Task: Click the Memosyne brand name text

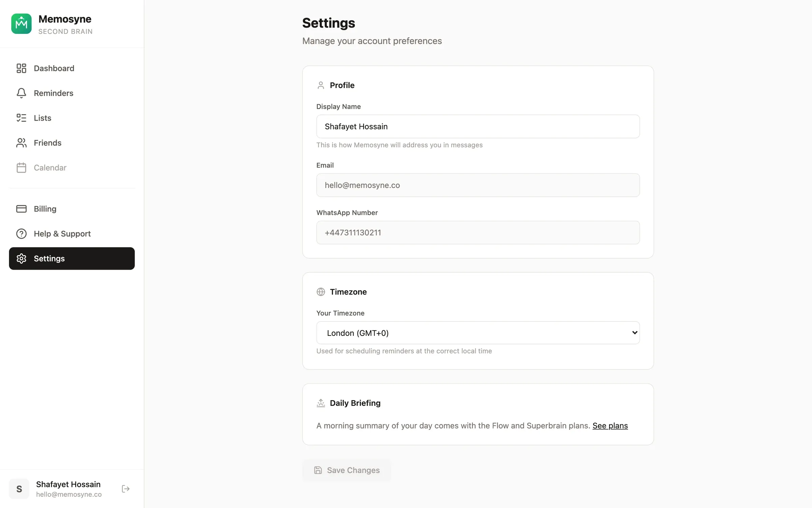Action: click(65, 19)
